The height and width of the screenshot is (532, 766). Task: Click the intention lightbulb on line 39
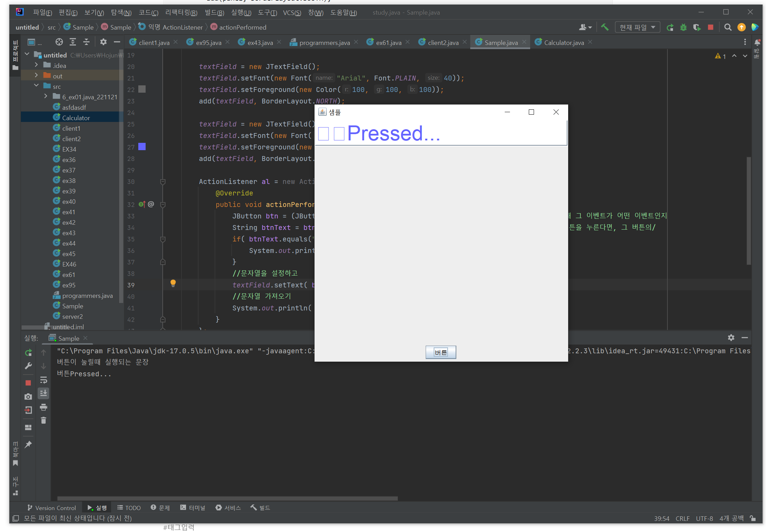point(173,283)
